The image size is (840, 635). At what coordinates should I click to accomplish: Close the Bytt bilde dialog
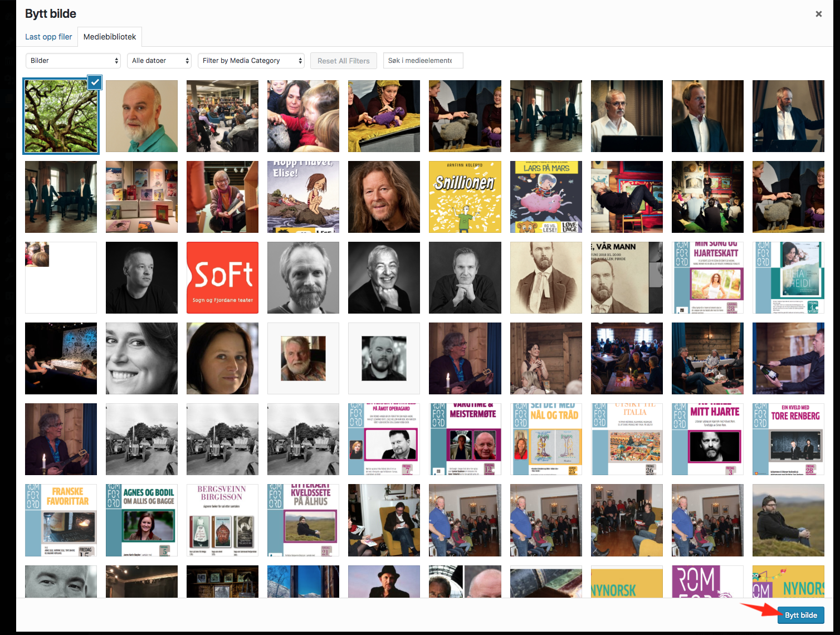coord(818,14)
